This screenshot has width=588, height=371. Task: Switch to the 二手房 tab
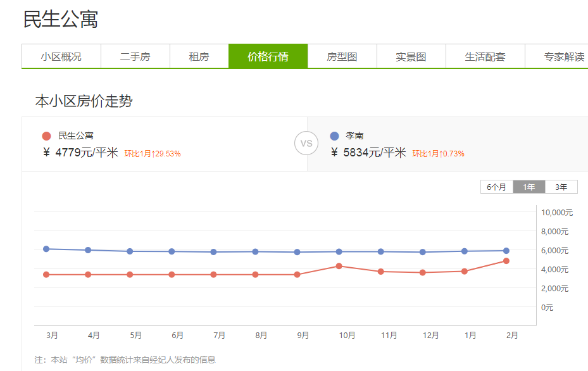point(135,56)
